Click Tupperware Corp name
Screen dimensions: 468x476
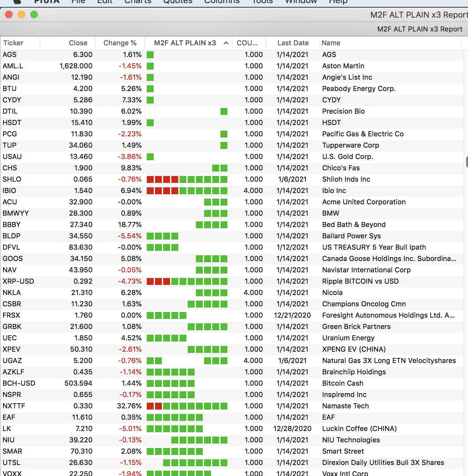click(x=351, y=145)
